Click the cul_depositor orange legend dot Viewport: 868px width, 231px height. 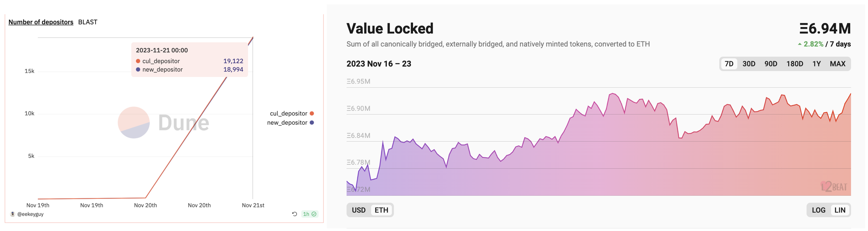312,113
